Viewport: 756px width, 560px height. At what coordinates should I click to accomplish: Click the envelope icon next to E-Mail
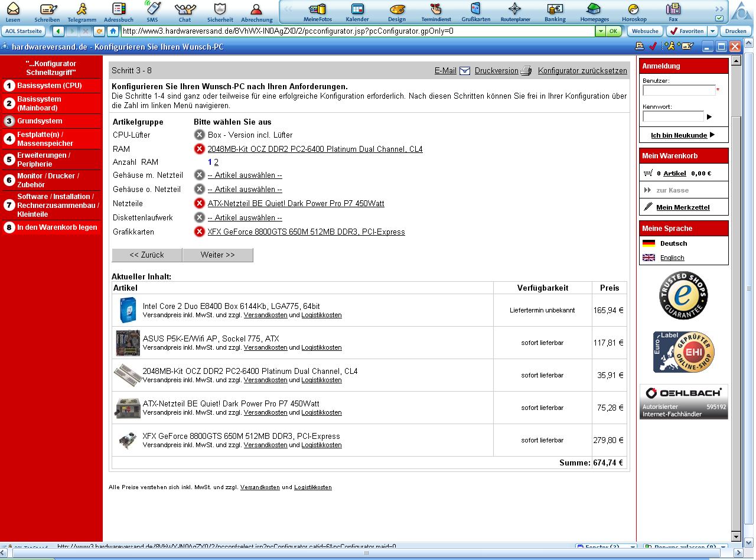[465, 71]
